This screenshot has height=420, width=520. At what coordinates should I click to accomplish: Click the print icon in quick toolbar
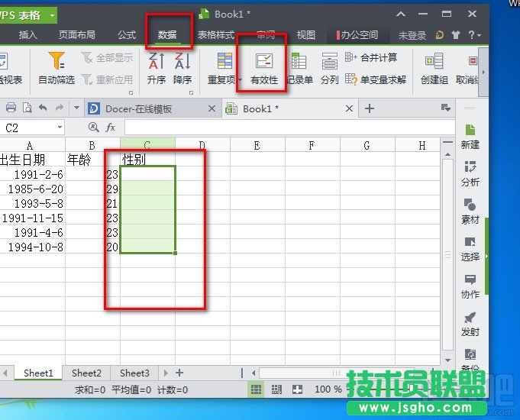point(11,108)
